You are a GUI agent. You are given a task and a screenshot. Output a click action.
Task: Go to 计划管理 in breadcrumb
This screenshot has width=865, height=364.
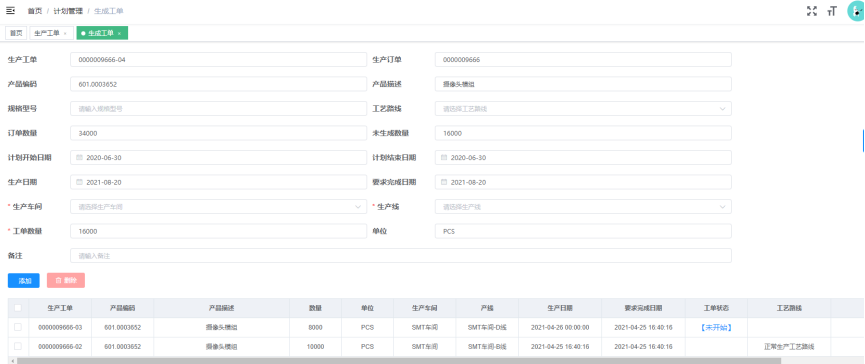(68, 11)
